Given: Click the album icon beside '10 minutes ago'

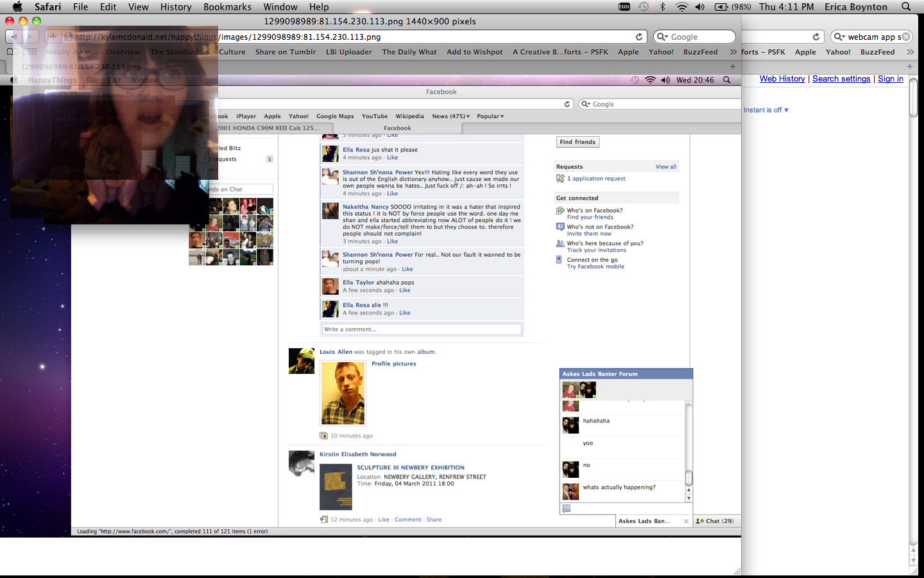Looking at the screenshot, I should point(324,435).
